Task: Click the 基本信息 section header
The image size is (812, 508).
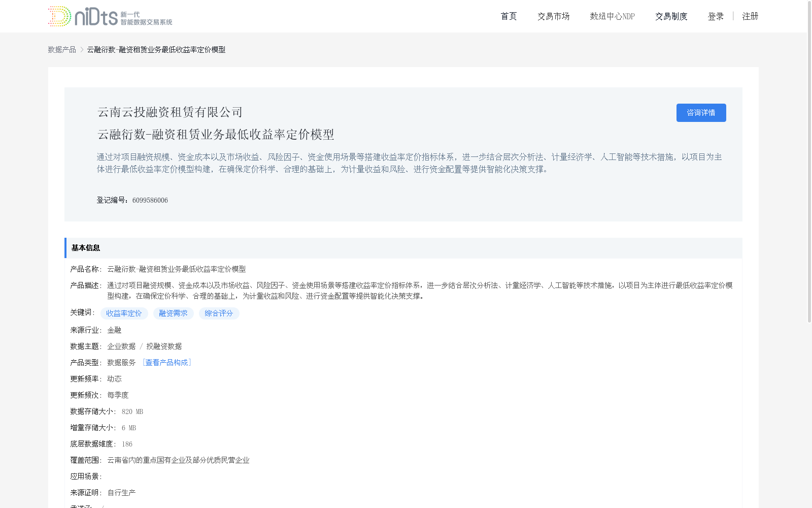Action: (403, 248)
